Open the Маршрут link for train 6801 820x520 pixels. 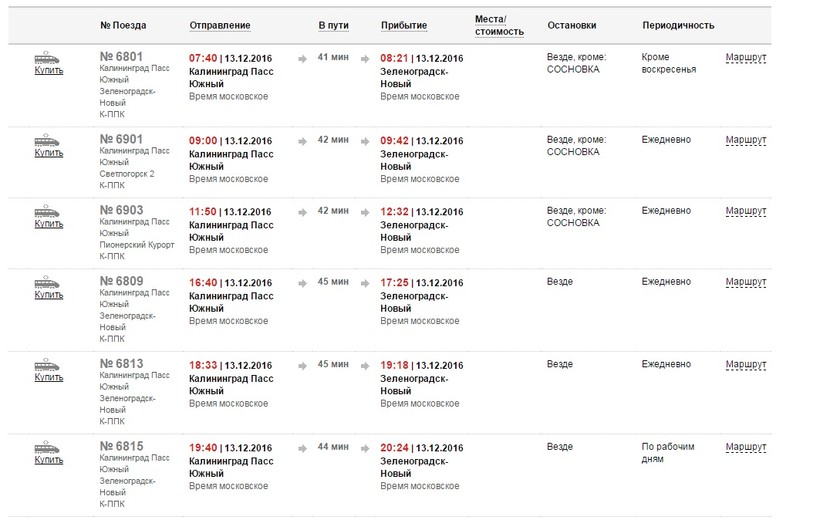click(x=745, y=58)
